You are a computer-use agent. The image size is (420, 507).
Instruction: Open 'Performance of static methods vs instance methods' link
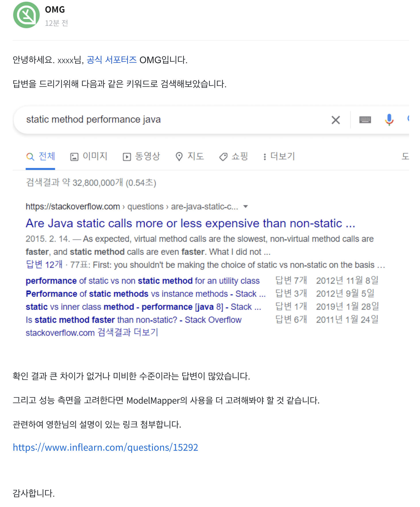coord(146,294)
